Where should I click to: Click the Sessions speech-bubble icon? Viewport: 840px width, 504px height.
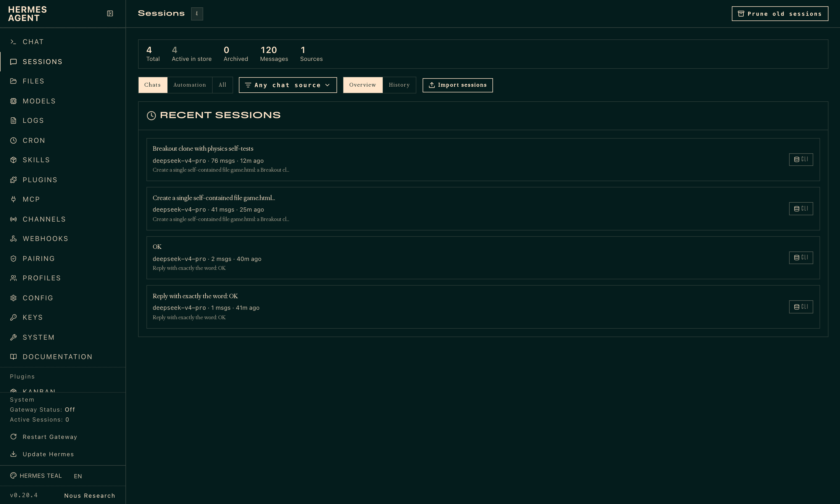coord(13,62)
